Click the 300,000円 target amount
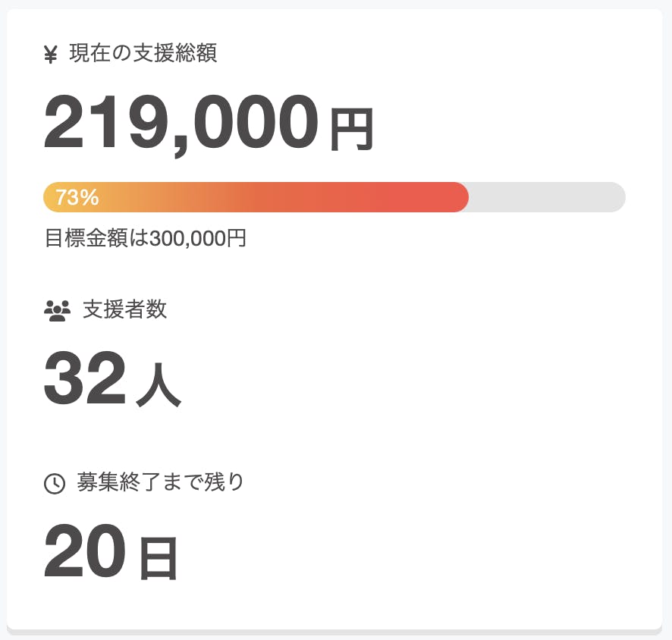This screenshot has height=640, width=672. (198, 238)
